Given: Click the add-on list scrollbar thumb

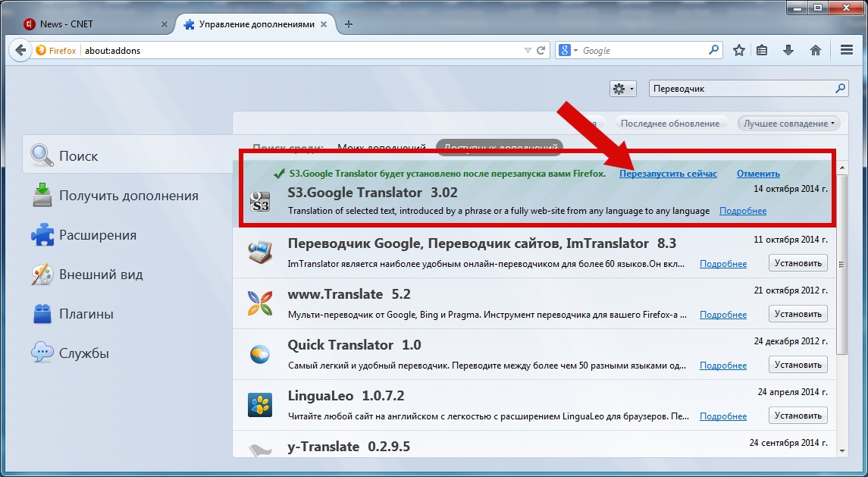Looking at the screenshot, I should (x=842, y=265).
